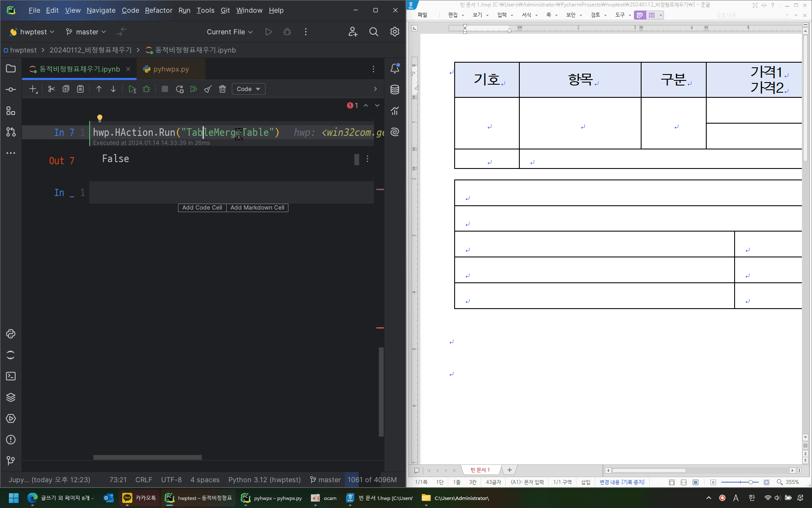The image size is (812, 508).
Task: Open the Code cell type dropdown
Action: (248, 89)
